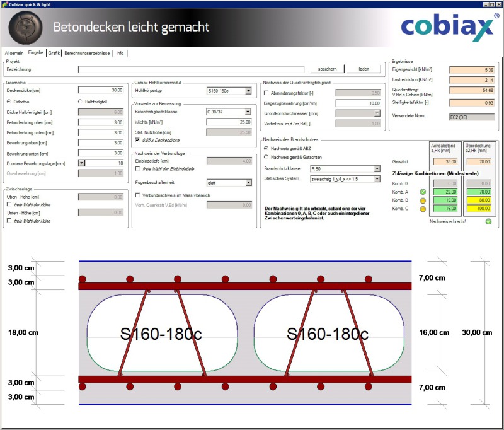The width and height of the screenshot is (504, 430).
Task: Click the Verwendete Norm field EC2 (DE)
Action: [x=471, y=117]
